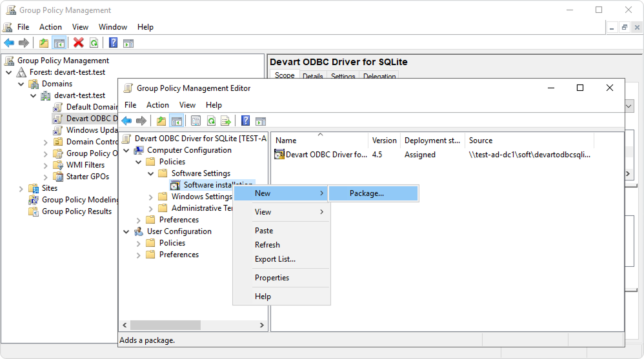This screenshot has width=644, height=359.
Task: Click left scroll arrow in Editor tree pane
Action: point(125,325)
